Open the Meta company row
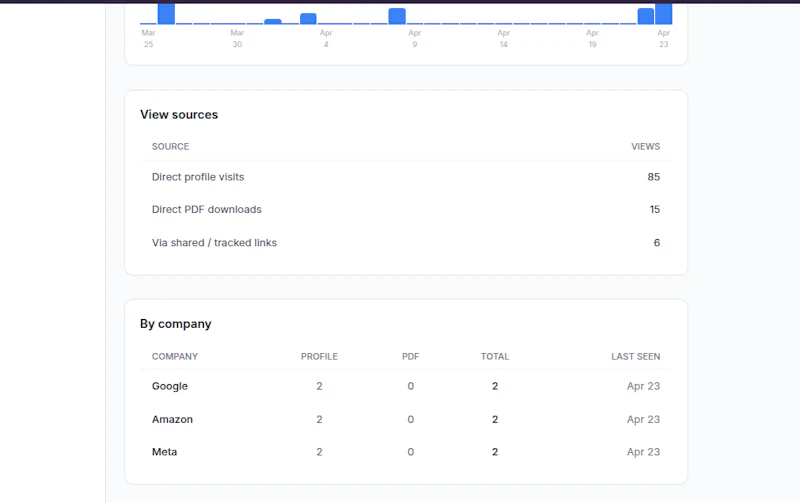This screenshot has width=800, height=503. [x=406, y=452]
